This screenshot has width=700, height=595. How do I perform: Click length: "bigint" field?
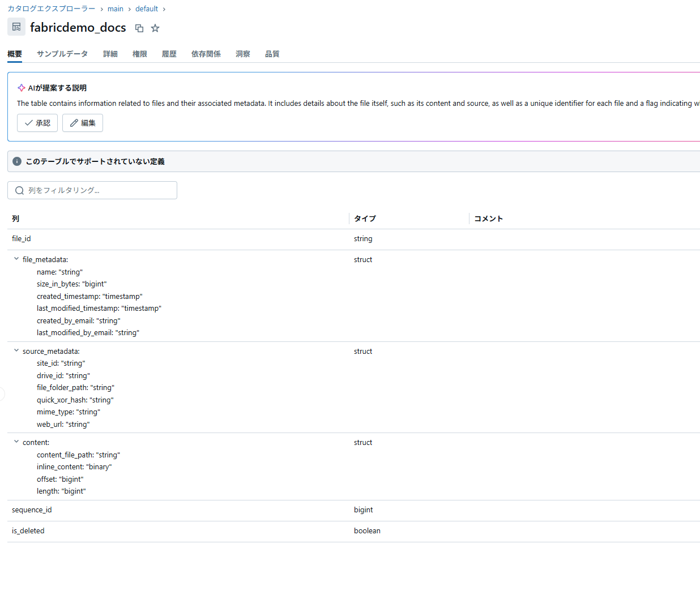point(61,491)
